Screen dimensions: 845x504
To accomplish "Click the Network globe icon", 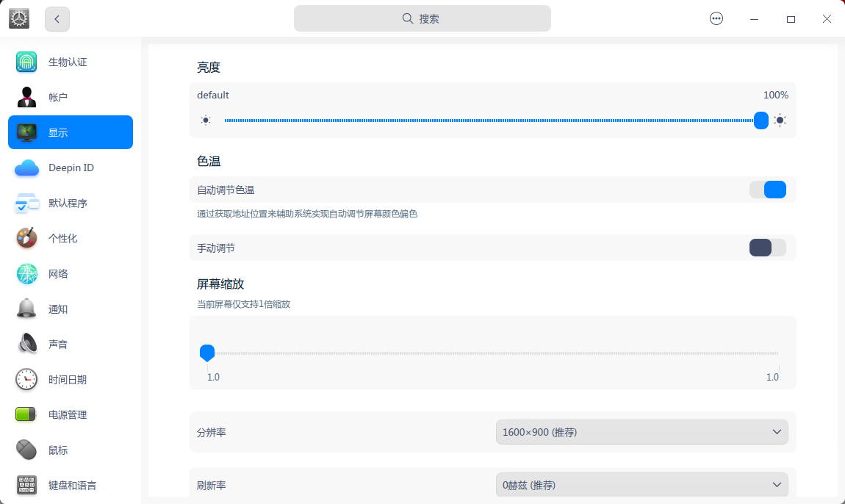I will 26,274.
